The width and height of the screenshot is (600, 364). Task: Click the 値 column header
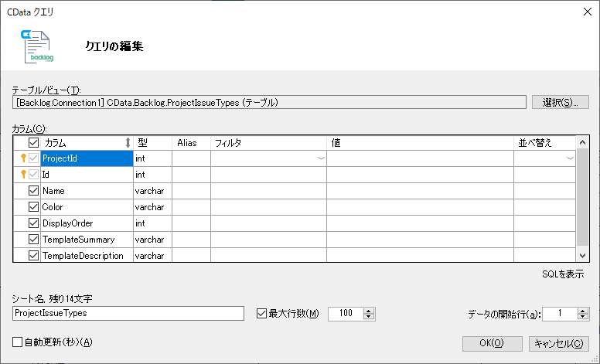click(420, 143)
